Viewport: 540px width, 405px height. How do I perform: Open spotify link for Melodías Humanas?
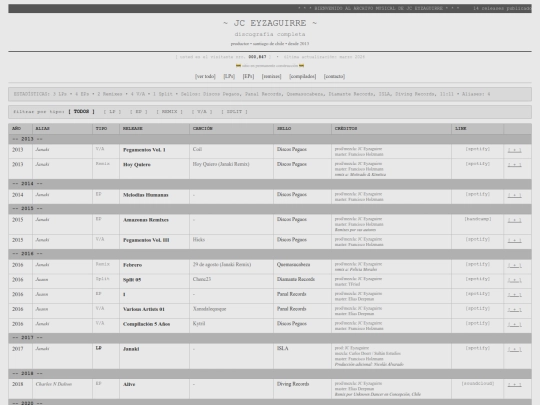point(478,194)
